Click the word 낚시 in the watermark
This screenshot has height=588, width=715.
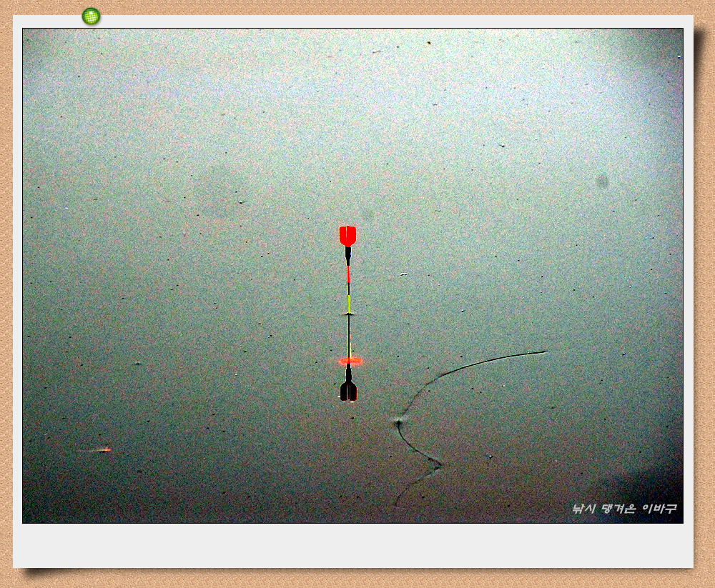point(584,509)
